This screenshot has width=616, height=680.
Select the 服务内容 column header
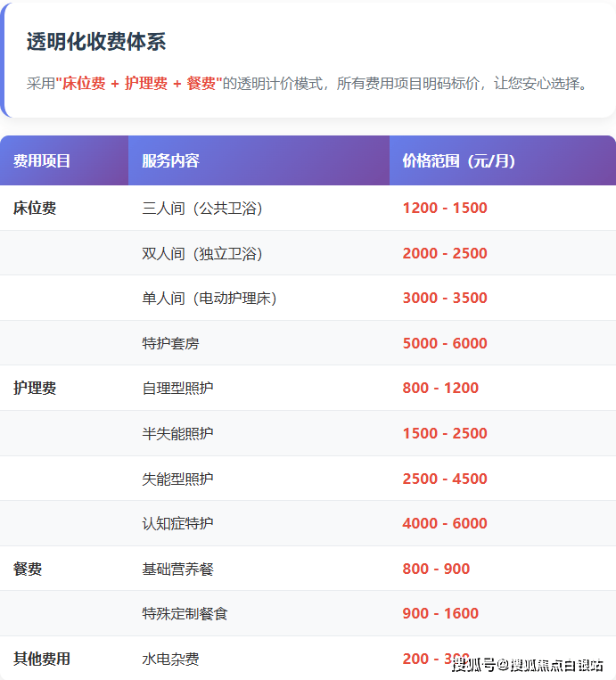tap(170, 161)
